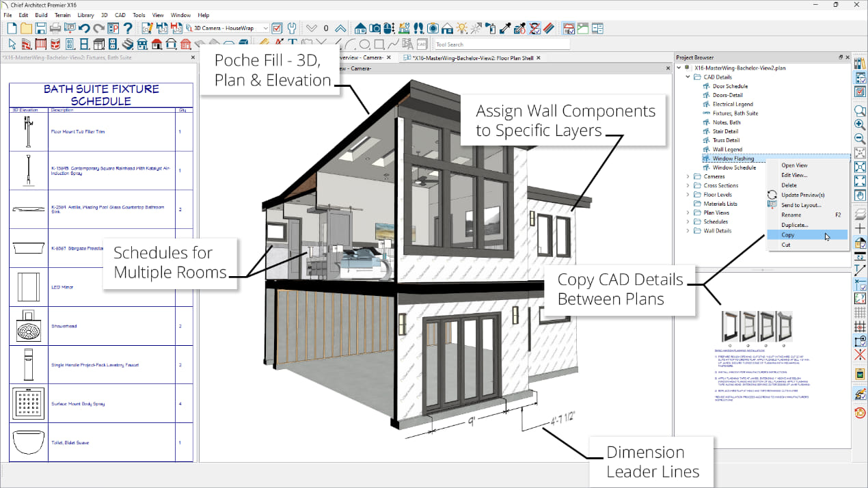Click the Print toolbar icon
This screenshot has width=868, height=488.
(55, 28)
